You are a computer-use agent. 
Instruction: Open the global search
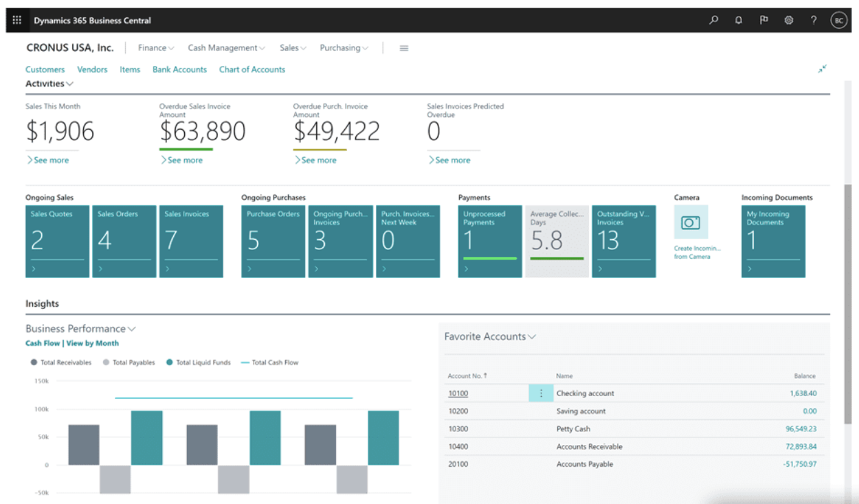tap(713, 20)
